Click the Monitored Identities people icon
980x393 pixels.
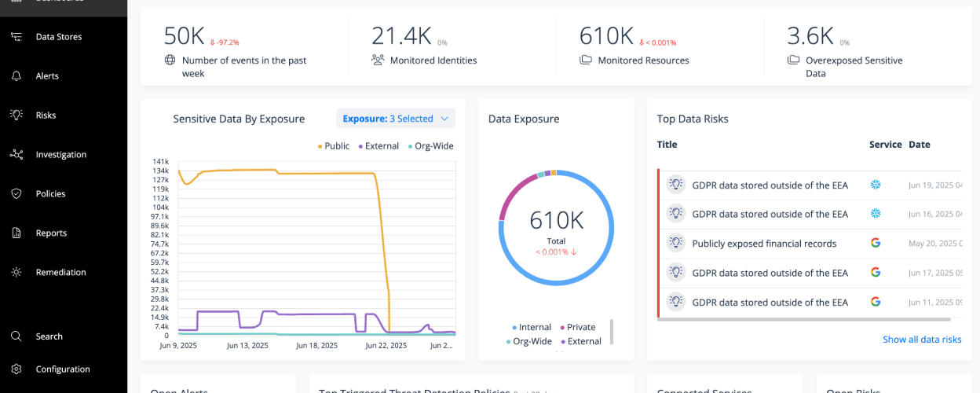378,60
